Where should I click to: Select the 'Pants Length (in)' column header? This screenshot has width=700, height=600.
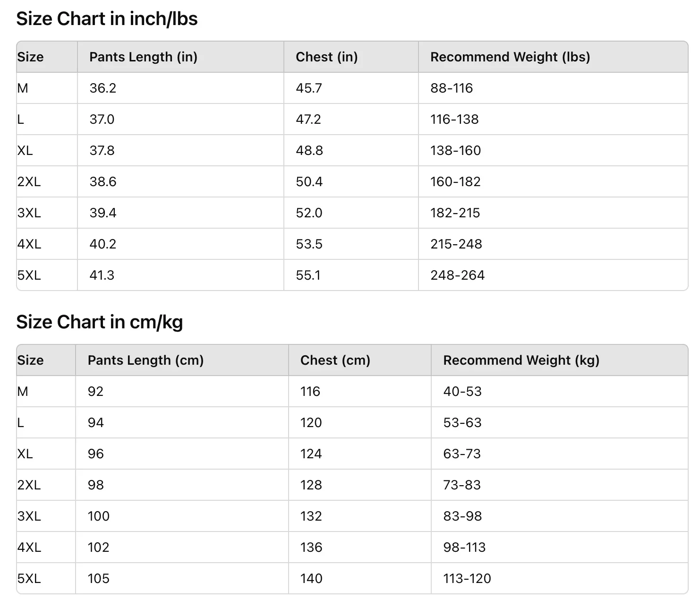pyautogui.click(x=143, y=57)
